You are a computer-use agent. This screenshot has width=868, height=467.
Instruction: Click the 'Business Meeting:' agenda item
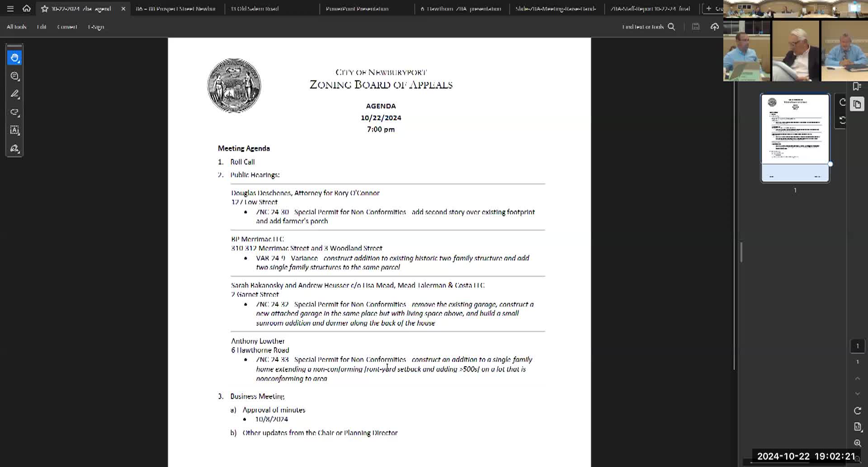point(257,396)
